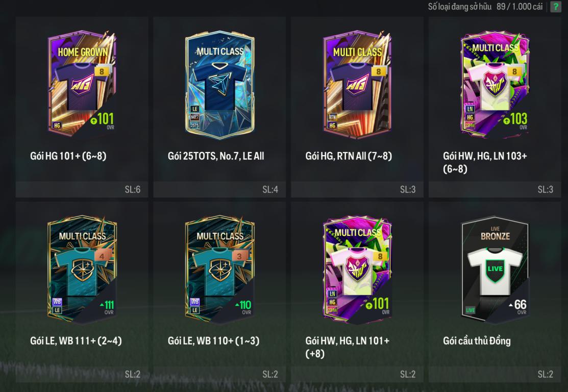Click the SL:6 quantity bar
This screenshot has width=568, height=392.
point(82,189)
